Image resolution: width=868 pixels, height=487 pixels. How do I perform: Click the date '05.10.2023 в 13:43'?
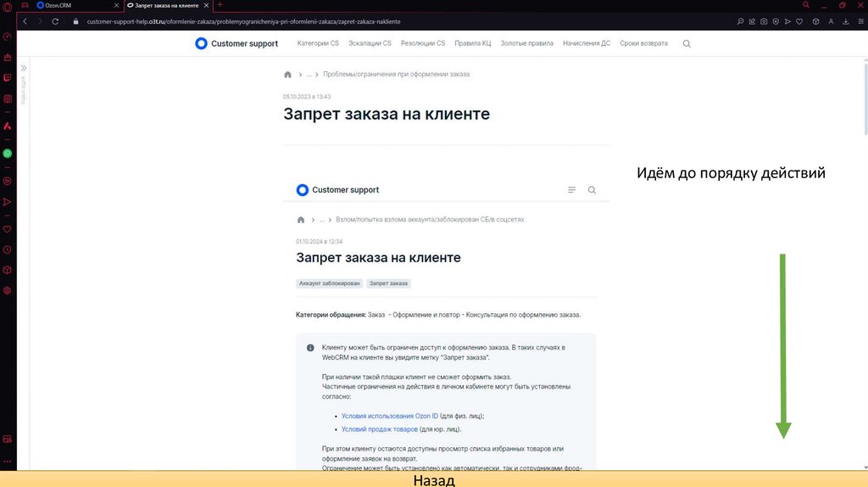(307, 97)
